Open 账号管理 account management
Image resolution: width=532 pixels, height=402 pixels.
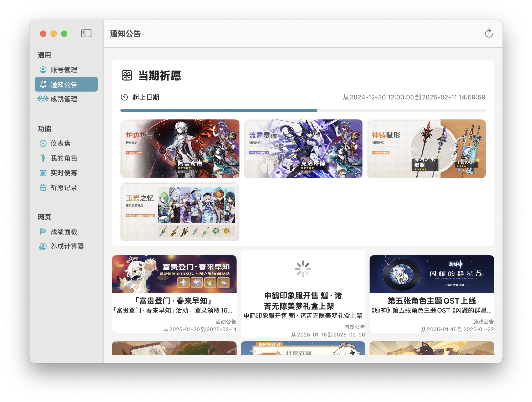[64, 70]
